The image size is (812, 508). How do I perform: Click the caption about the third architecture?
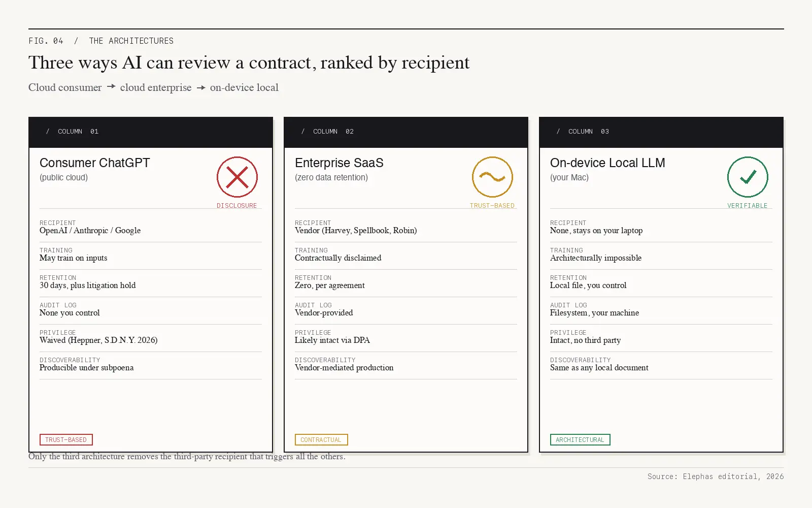187,457
